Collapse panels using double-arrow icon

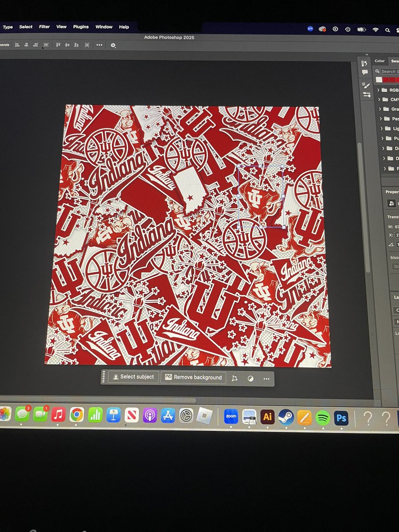pyautogui.click(x=367, y=54)
